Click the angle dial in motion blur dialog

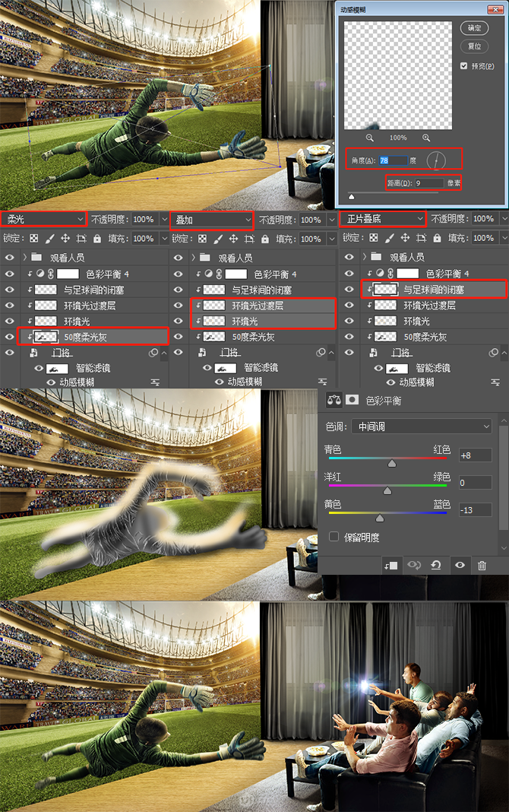point(436,160)
